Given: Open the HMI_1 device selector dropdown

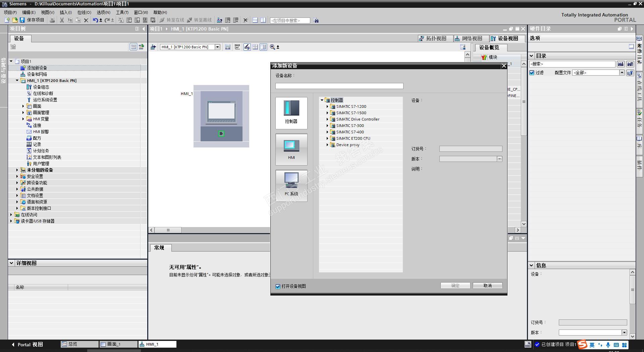Looking at the screenshot, I should coord(217,47).
